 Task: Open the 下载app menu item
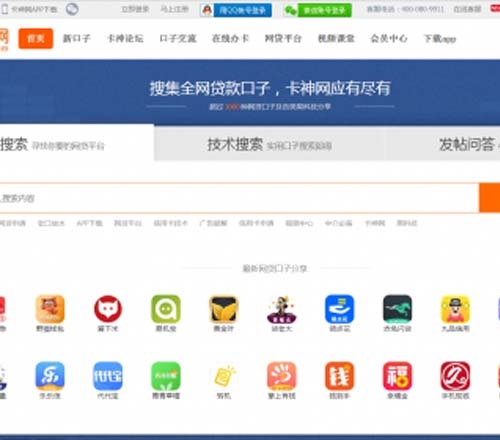point(440,39)
